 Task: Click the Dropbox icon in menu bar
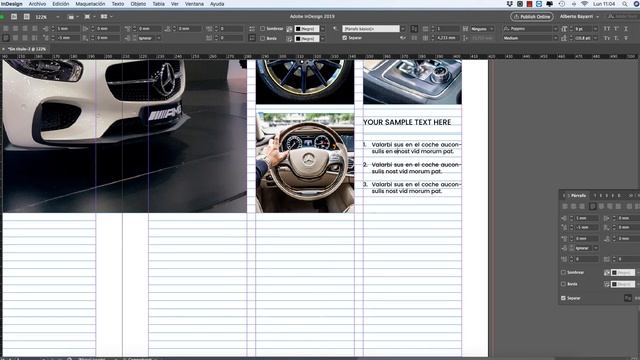tap(509, 4)
